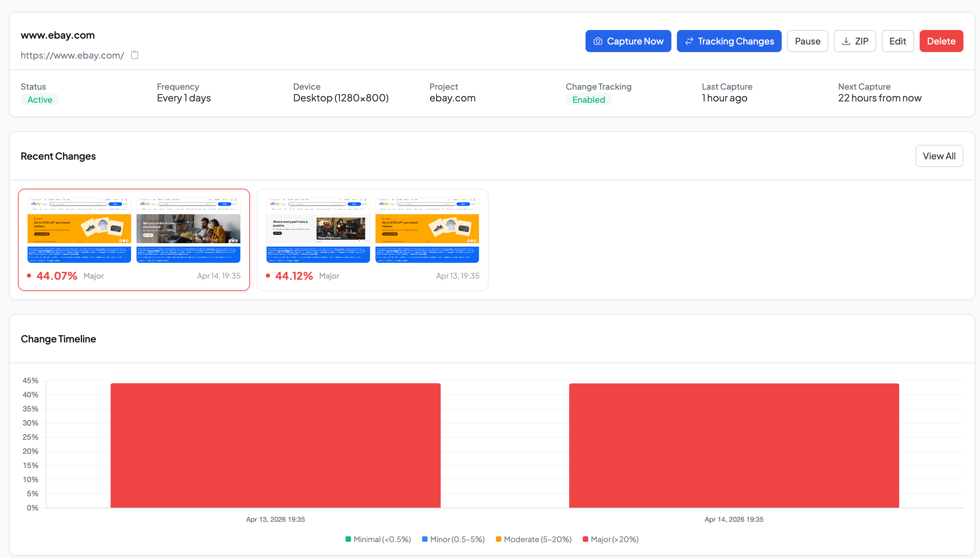The height and width of the screenshot is (558, 980).
Task: Open View All recent changes
Action: 939,156
